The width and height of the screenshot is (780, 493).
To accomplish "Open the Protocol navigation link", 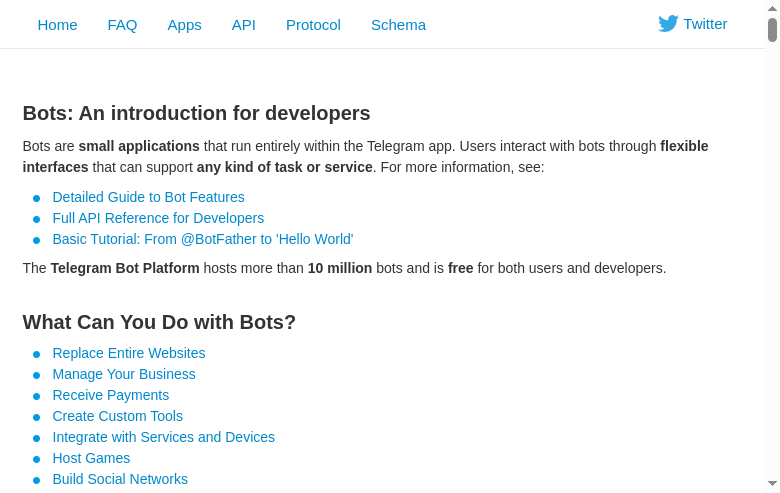I will [x=313, y=25].
